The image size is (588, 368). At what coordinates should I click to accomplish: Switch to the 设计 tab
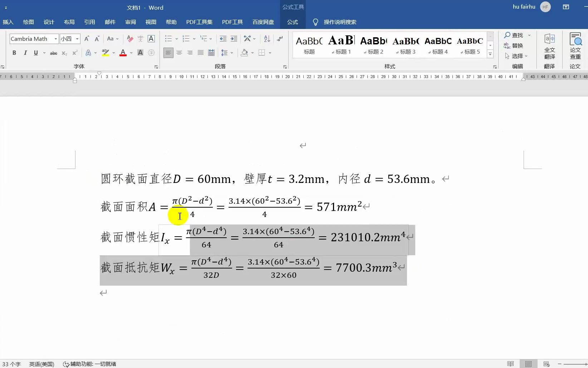click(49, 22)
